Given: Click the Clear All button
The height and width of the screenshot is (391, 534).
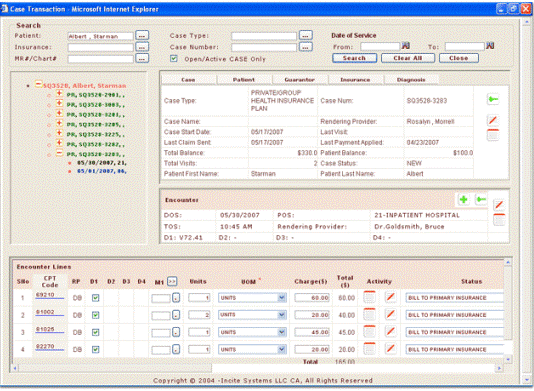Looking at the screenshot, I should [x=408, y=58].
